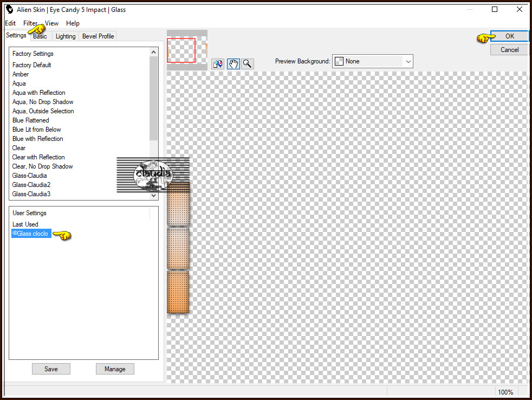Select Last Used user setting
This screenshot has height=400, width=532.
25,224
